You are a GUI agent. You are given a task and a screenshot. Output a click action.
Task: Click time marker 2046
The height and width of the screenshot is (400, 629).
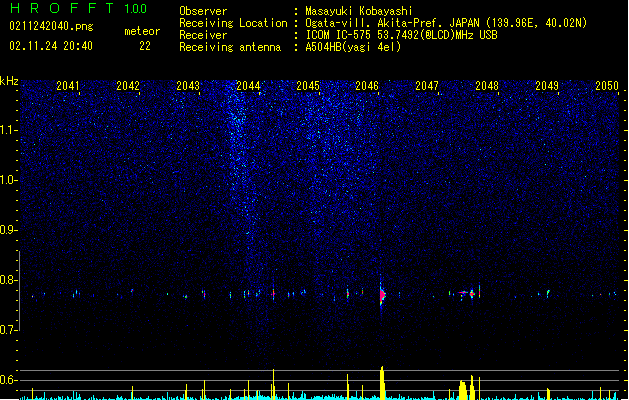click(x=367, y=85)
